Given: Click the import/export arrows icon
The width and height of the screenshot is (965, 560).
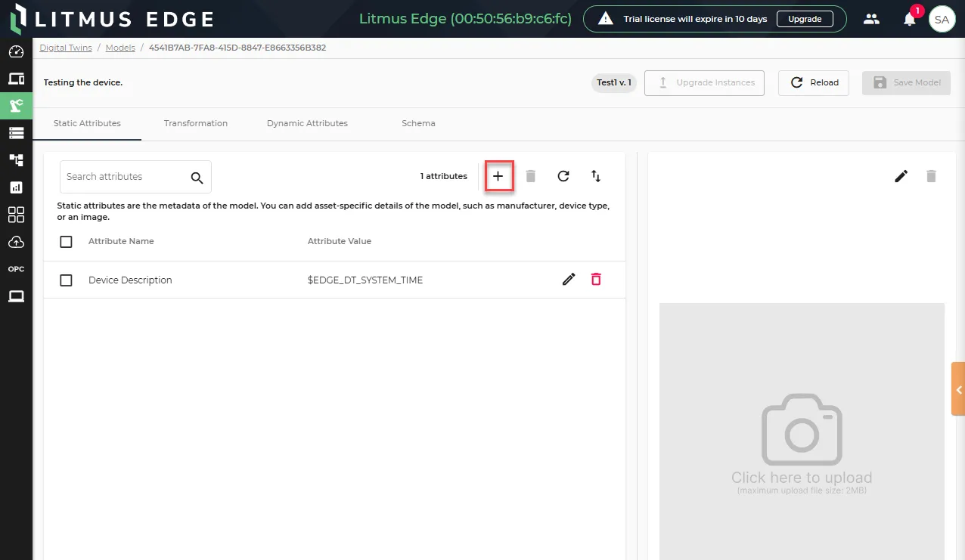Looking at the screenshot, I should (596, 176).
